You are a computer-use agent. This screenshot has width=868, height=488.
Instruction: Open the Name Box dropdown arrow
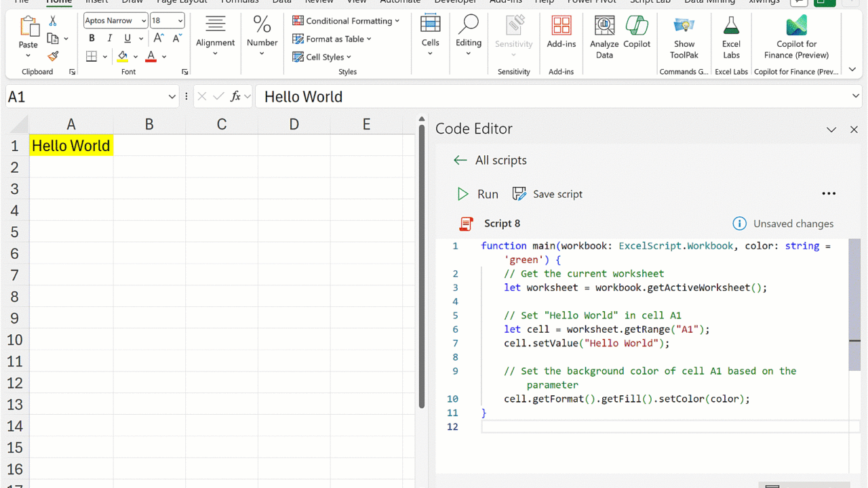tap(172, 97)
